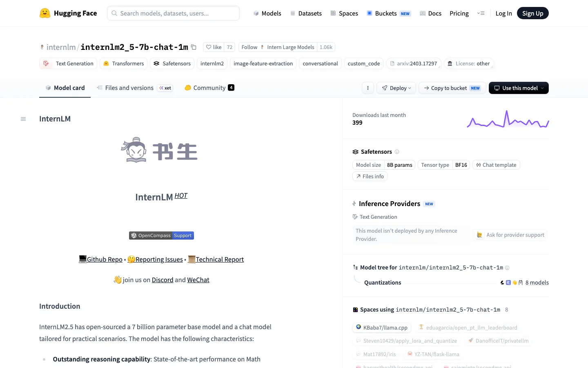Image resolution: width=588 pixels, height=368 pixels.
Task: Click the xet badge on Files tab
Action: (165, 88)
